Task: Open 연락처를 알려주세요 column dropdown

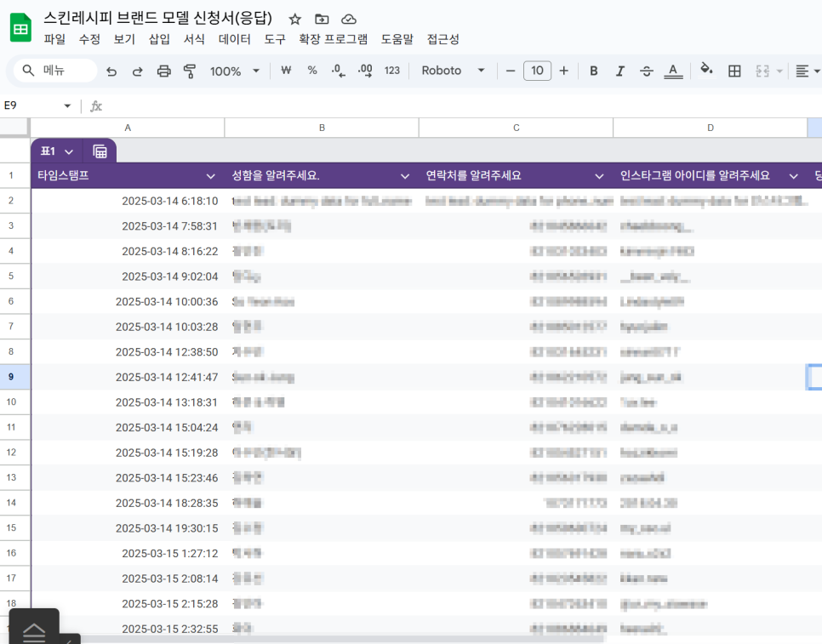Action: click(x=599, y=176)
